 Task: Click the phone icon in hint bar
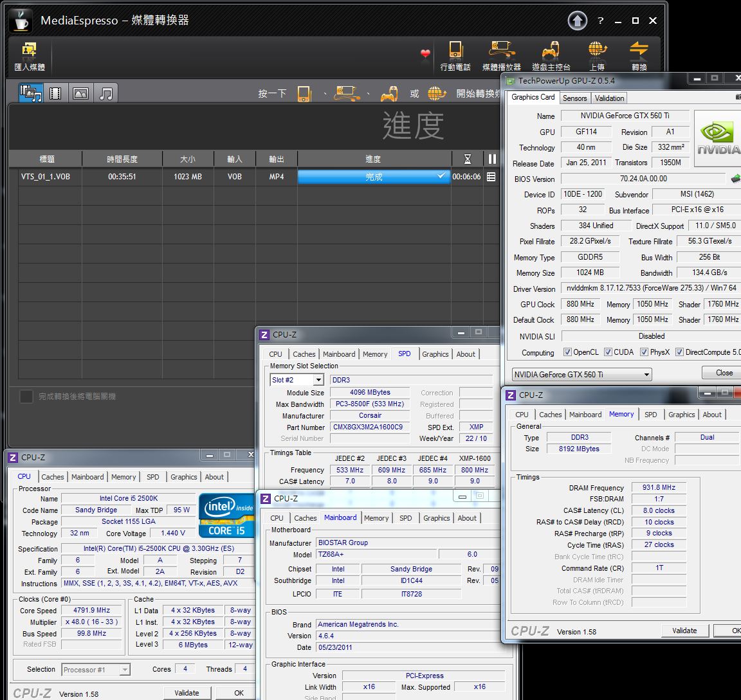tap(304, 93)
